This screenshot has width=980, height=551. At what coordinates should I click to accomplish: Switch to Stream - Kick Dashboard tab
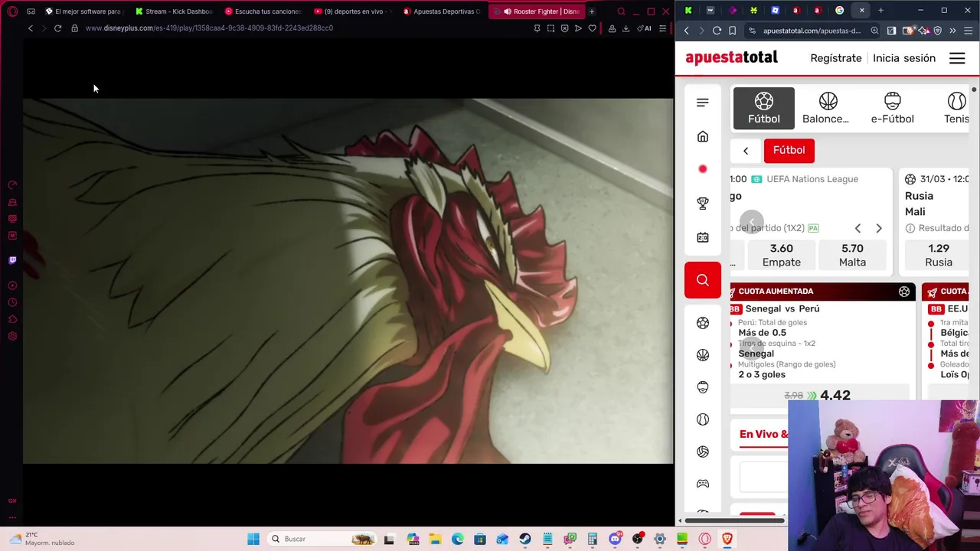(x=175, y=11)
